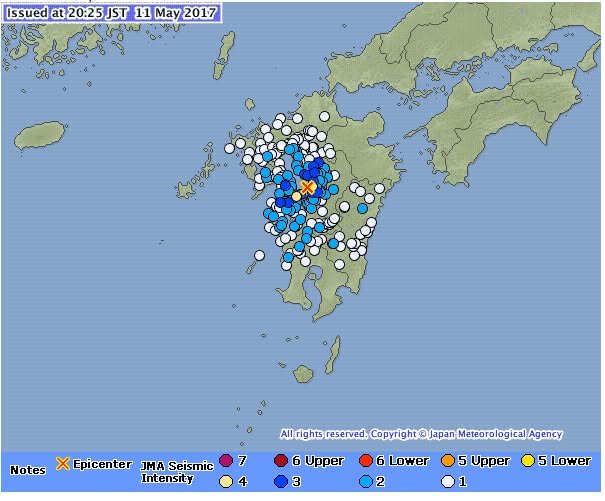Click the large island at far left of the map
Image resolution: width=605 pixels, height=501 pixels.
[41, 135]
